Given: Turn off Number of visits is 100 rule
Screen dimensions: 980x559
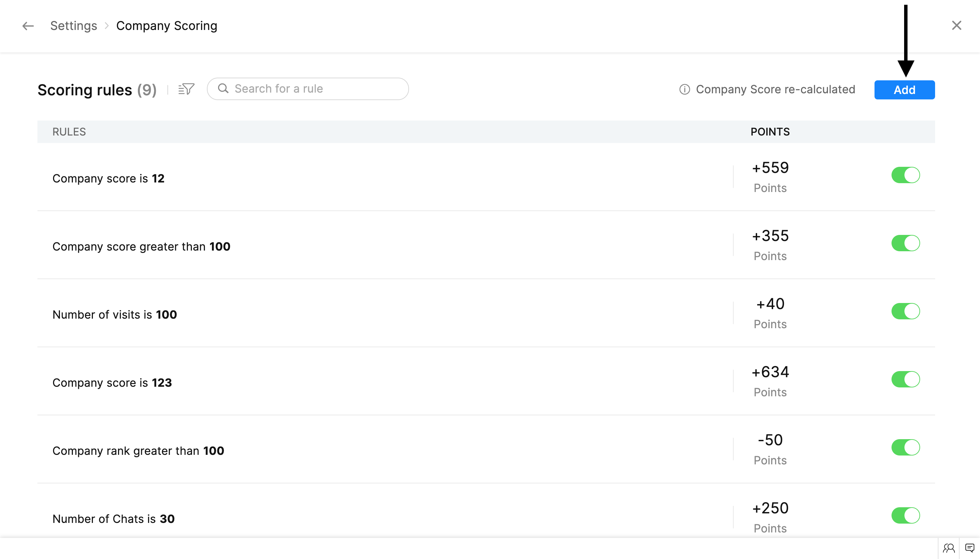Looking at the screenshot, I should tap(905, 312).
